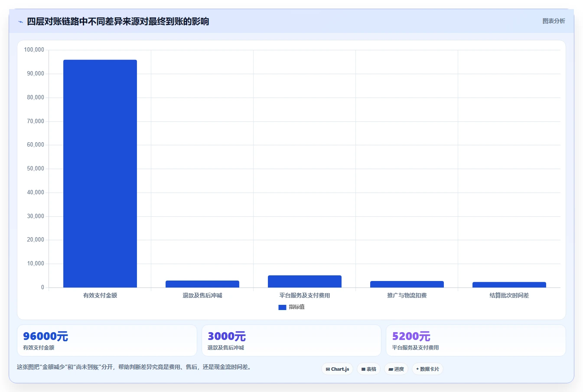
Task: Click the x-axis label 退款及售后冲减
Action: 202,295
